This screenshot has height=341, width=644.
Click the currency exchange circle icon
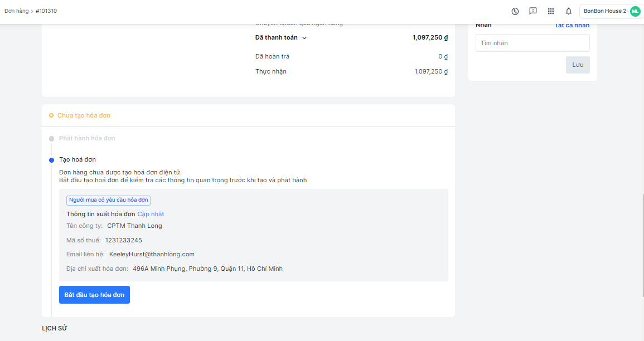[x=515, y=11]
